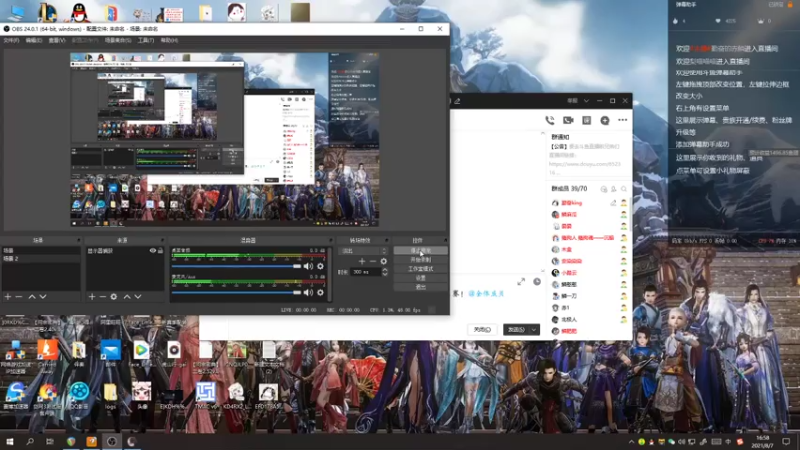Open the scene transition type dropdown

tap(363, 251)
